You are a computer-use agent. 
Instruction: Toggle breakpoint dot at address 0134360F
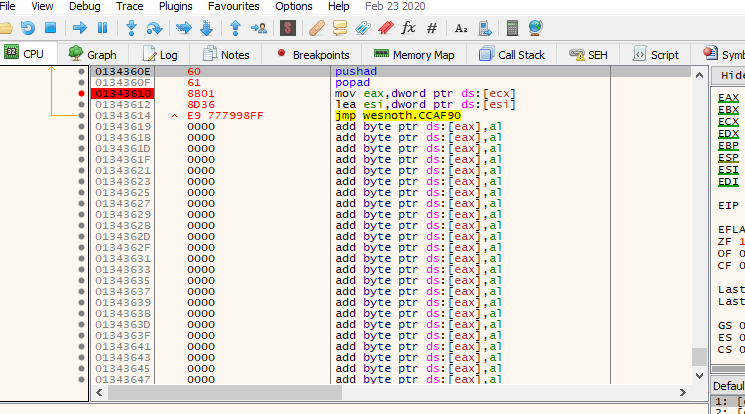81,82
